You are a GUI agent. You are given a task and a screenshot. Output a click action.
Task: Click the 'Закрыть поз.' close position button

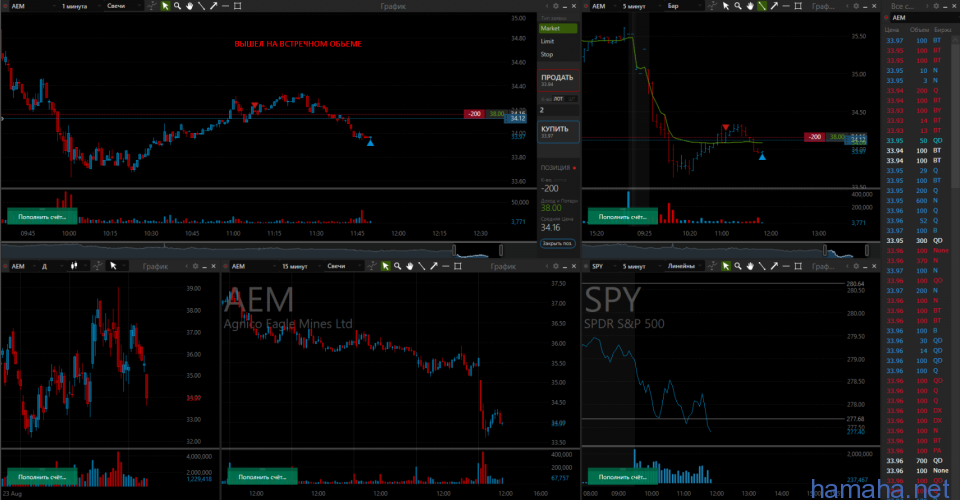(x=557, y=244)
